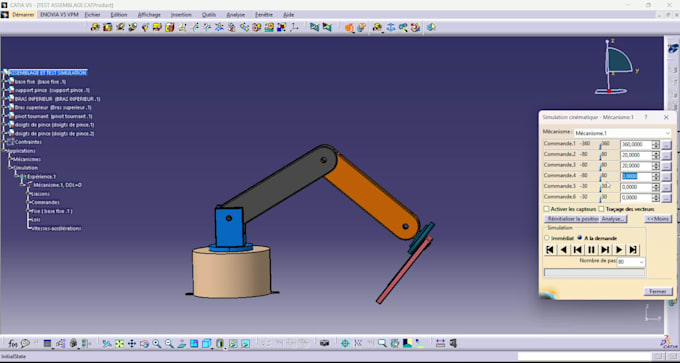This screenshot has width=680, height=363.
Task: Jump simulation to start
Action: tap(550, 250)
